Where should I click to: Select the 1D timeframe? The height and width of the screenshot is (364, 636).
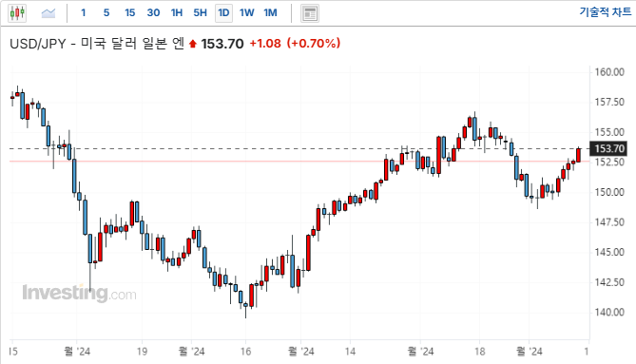(x=223, y=13)
